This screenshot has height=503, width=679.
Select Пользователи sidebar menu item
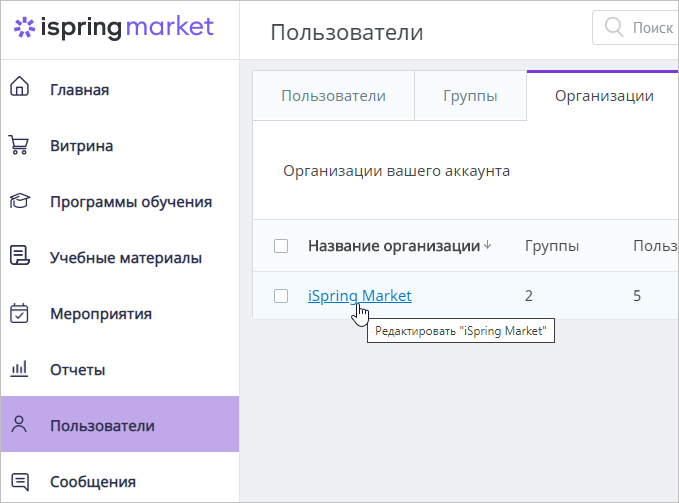(x=120, y=424)
